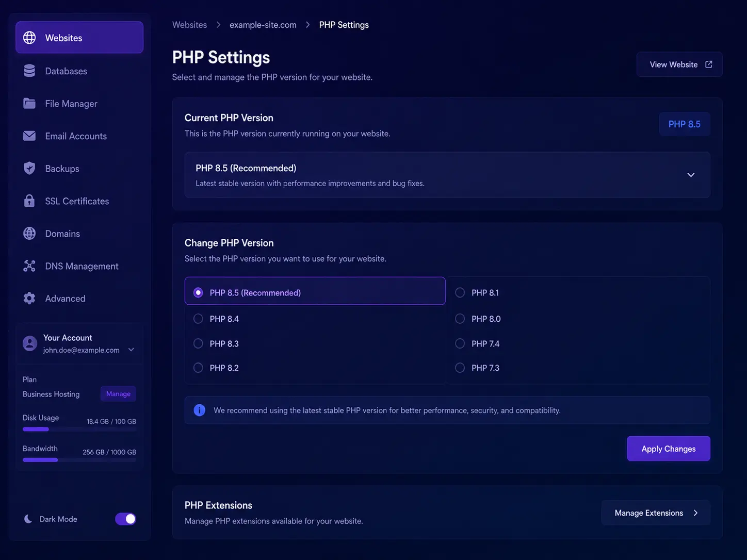Toggle the Dark Mode switch

pyautogui.click(x=125, y=519)
